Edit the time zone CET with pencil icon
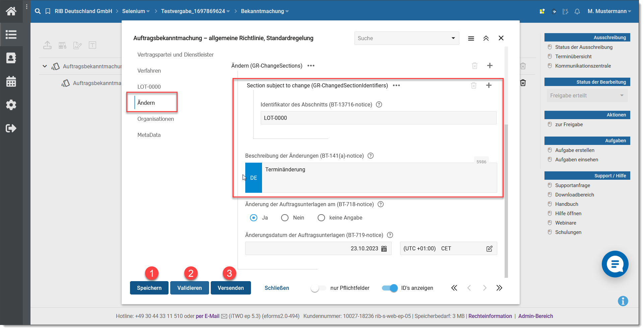This screenshot has height=330, width=644. coord(489,249)
